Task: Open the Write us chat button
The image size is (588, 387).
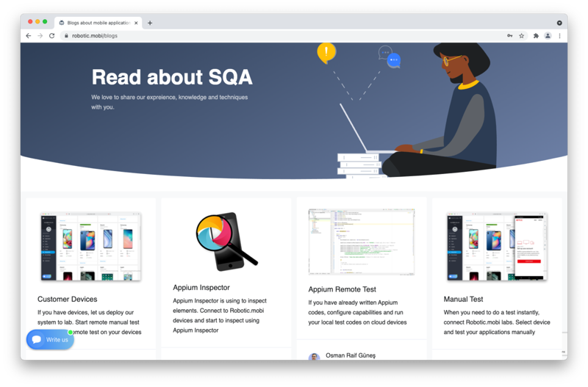Action: 50,339
